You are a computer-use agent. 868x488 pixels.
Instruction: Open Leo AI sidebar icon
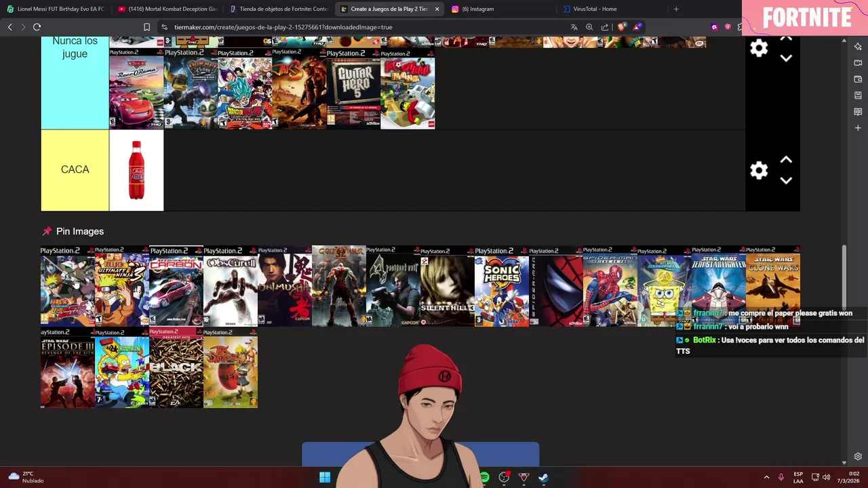tap(858, 47)
